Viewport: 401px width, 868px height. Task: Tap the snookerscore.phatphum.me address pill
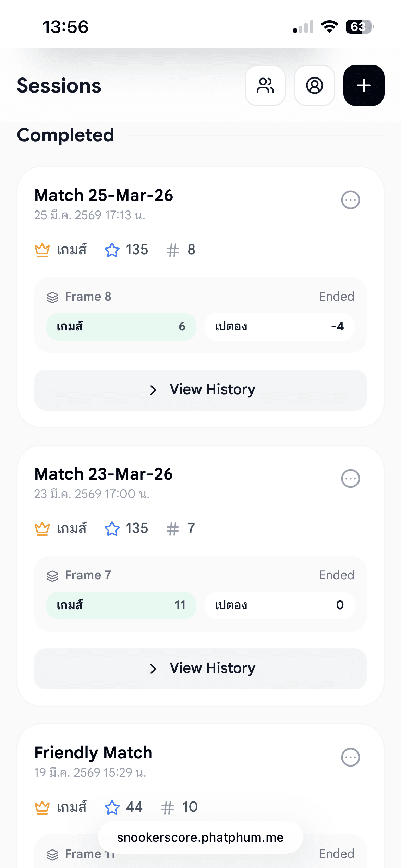click(200, 837)
